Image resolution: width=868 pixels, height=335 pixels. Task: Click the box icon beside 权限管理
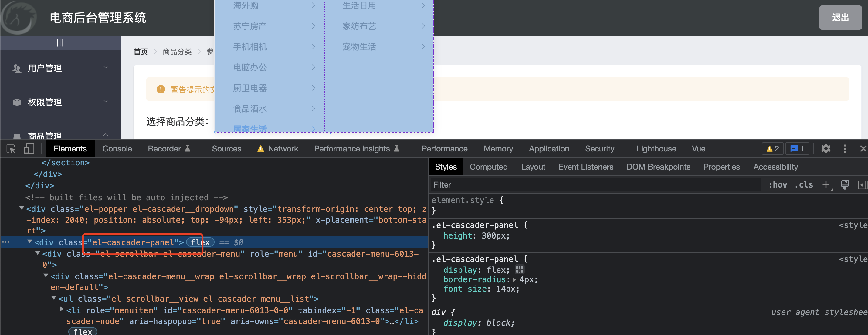point(17,102)
